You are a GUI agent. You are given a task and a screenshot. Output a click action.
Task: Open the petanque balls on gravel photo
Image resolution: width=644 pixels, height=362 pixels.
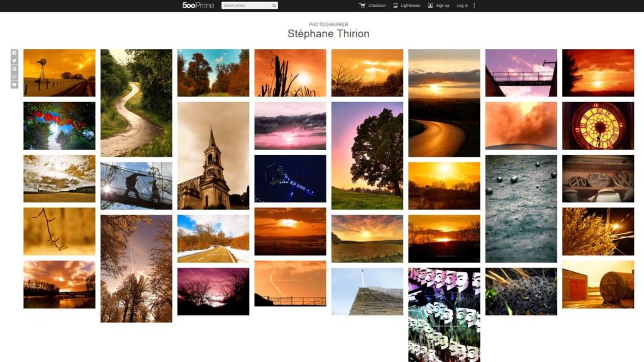pos(521,208)
